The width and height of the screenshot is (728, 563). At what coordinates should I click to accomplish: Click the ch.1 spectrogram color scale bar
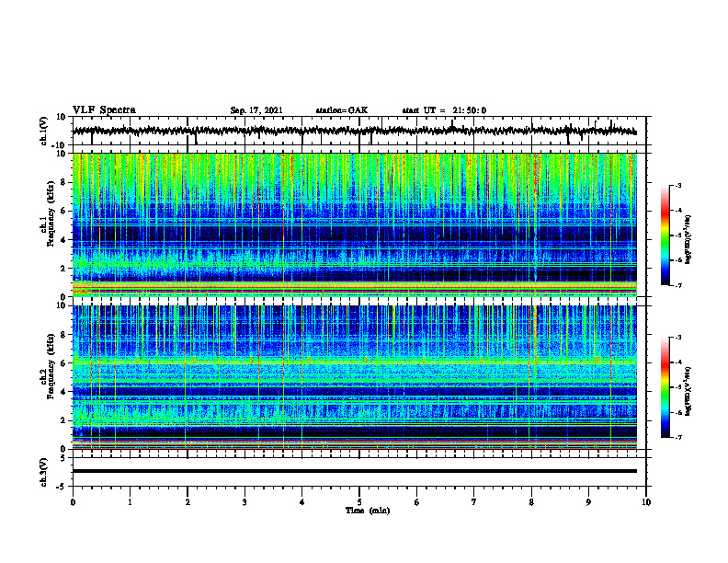(x=665, y=236)
